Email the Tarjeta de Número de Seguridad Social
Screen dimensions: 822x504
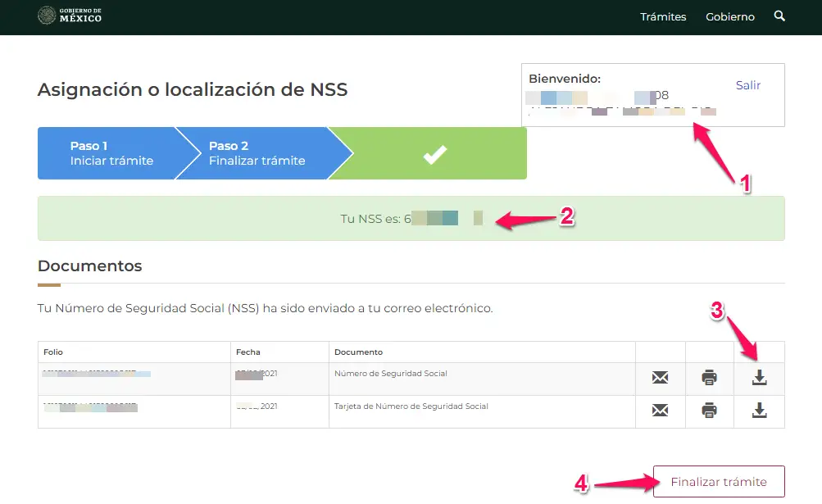(660, 410)
